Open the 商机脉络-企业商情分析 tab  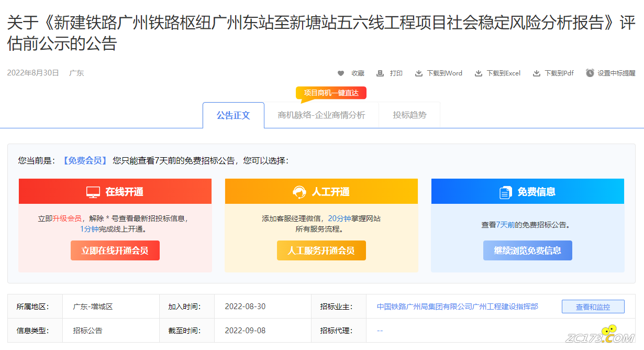click(321, 115)
